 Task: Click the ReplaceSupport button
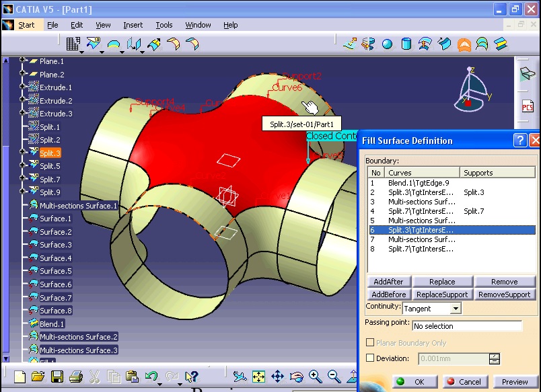tap(442, 295)
